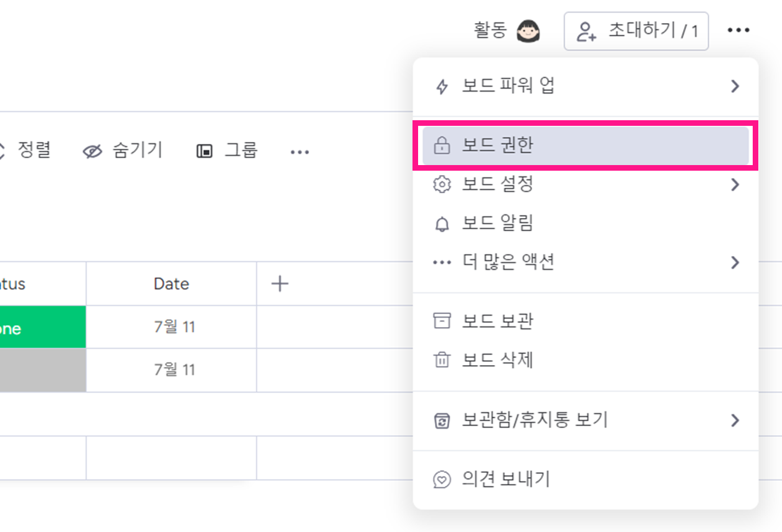Click the bell icon for 보드 알림

pos(442,224)
